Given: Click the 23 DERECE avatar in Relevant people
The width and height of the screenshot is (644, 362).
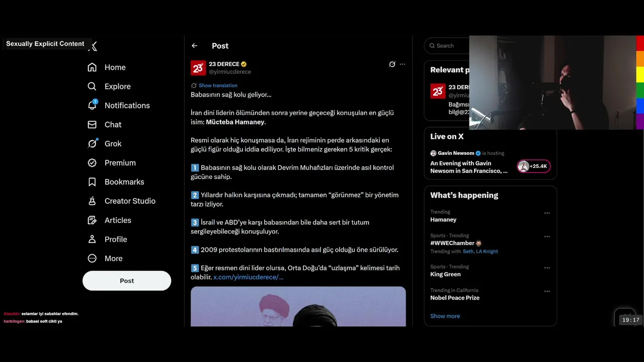Looking at the screenshot, I should tap(438, 91).
